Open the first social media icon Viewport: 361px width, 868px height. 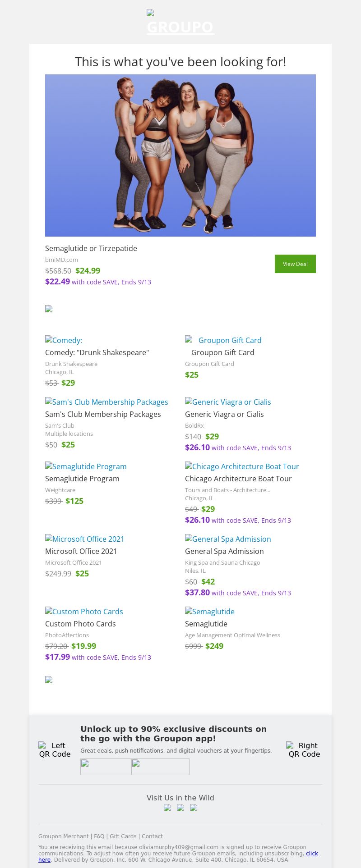(x=167, y=808)
